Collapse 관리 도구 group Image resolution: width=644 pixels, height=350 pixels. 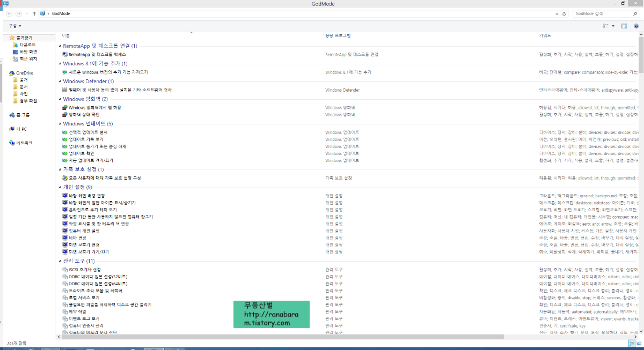pos(60,261)
